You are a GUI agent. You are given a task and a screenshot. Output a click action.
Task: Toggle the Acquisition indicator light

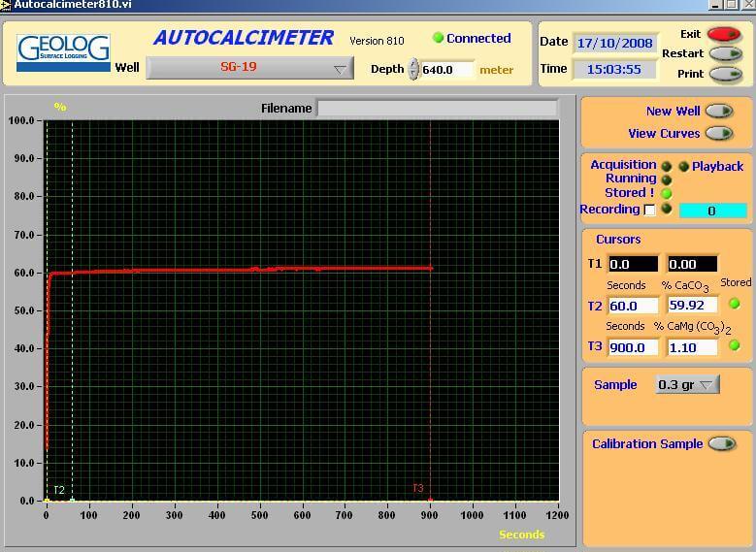tap(666, 167)
